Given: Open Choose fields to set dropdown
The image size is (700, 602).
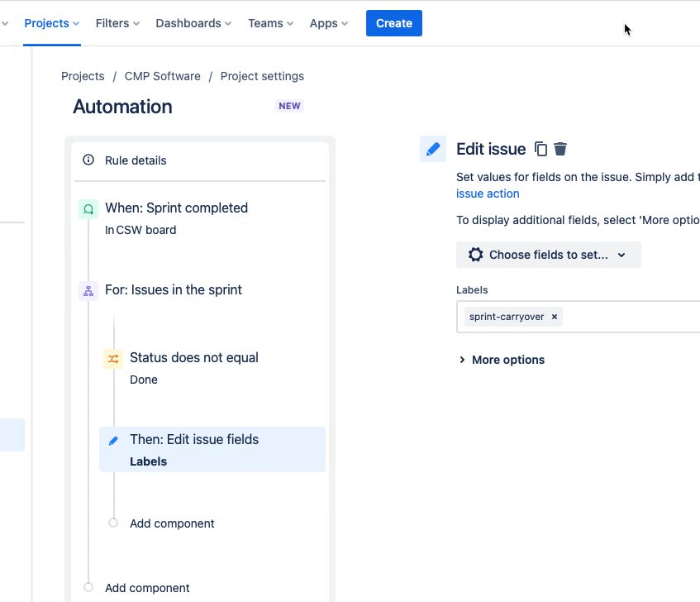Looking at the screenshot, I should click(x=548, y=255).
